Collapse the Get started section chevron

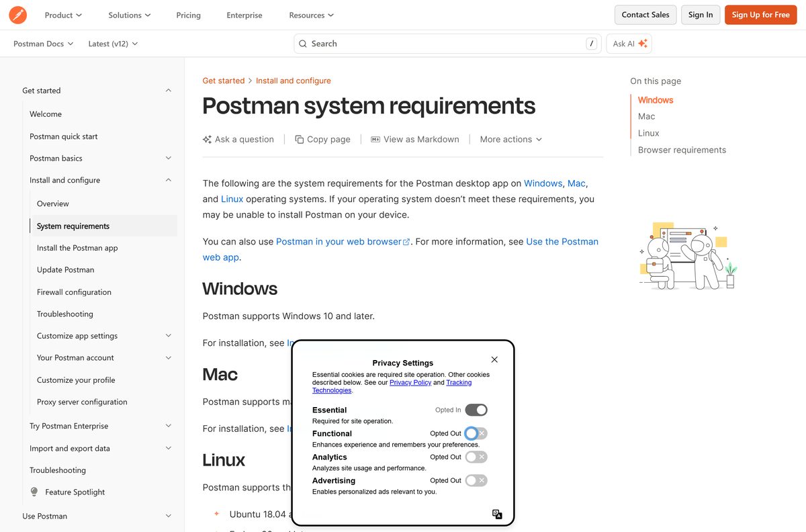click(168, 91)
